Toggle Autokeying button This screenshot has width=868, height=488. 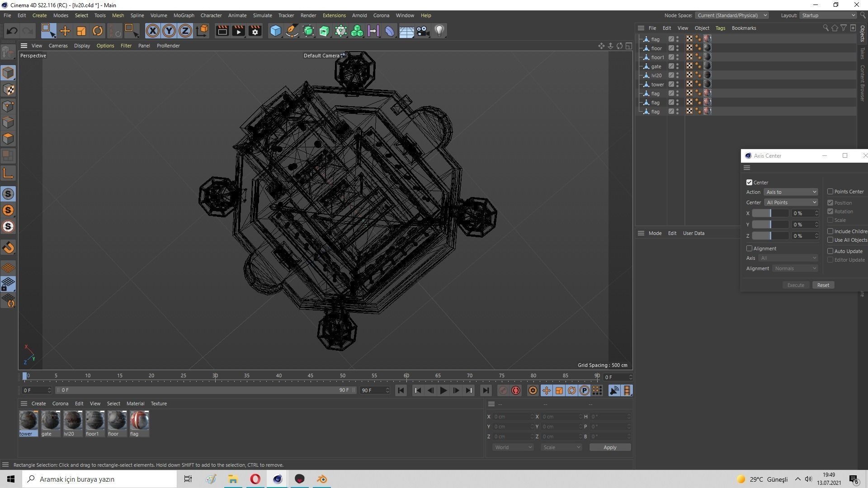(x=515, y=390)
